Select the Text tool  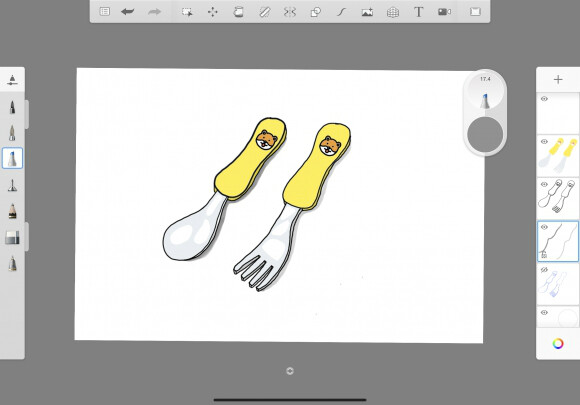[418, 12]
